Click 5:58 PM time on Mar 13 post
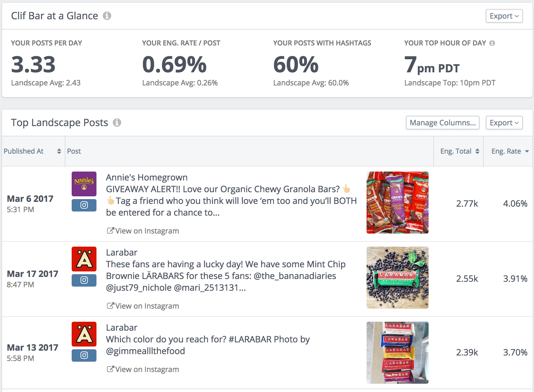This screenshot has width=534, height=392. pos(20,358)
